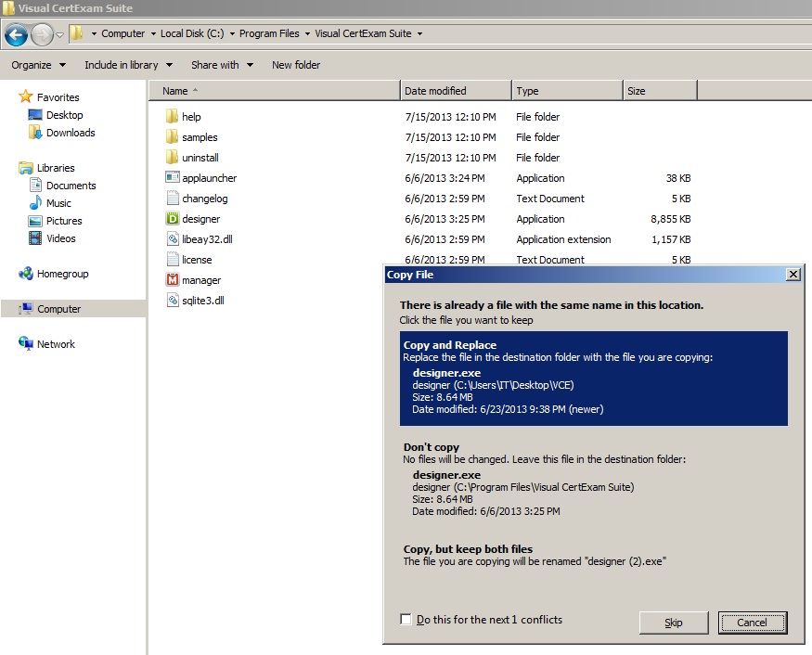
Task: Sort files by the Date modified column header
Action: point(456,91)
